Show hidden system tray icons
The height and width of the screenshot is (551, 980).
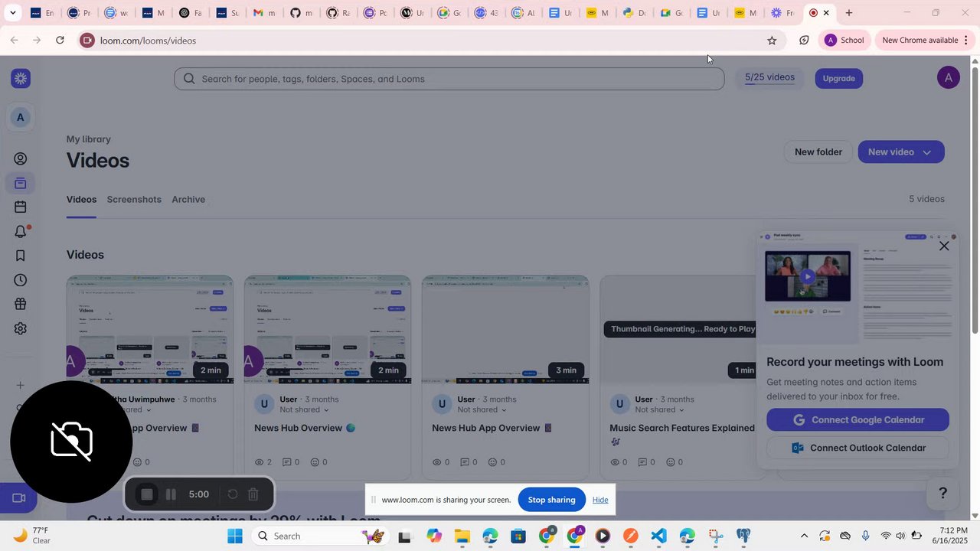804,536
